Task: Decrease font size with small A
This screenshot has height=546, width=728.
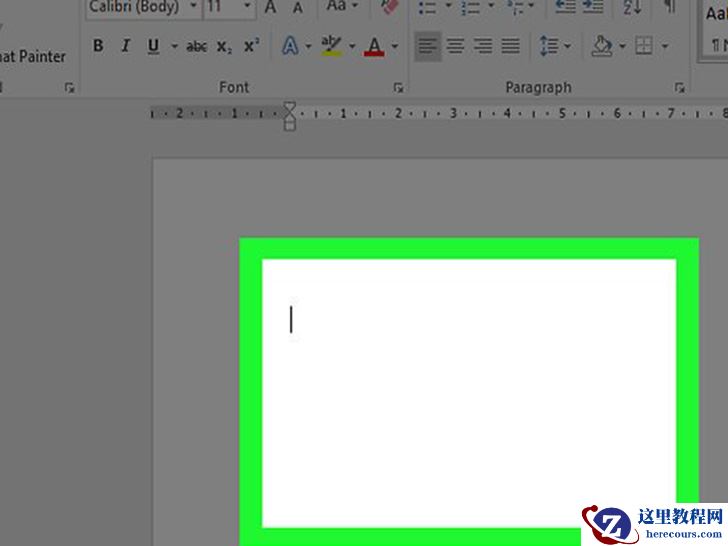Action: tap(298, 8)
